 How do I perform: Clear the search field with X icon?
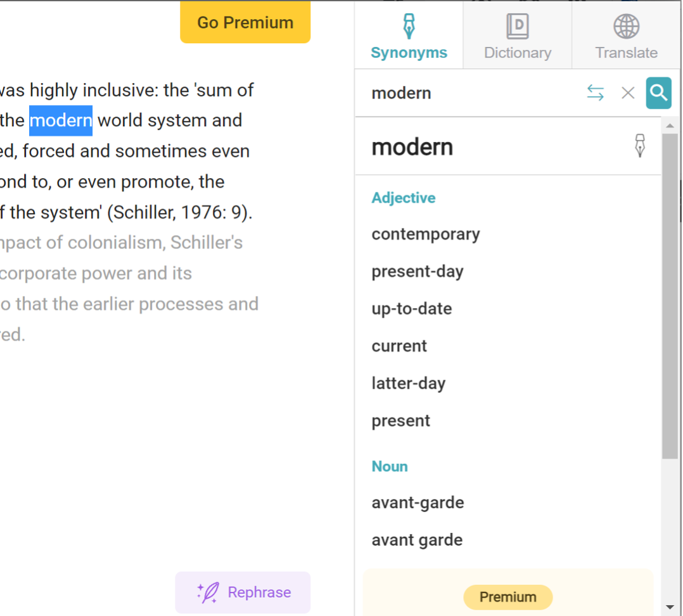628,93
